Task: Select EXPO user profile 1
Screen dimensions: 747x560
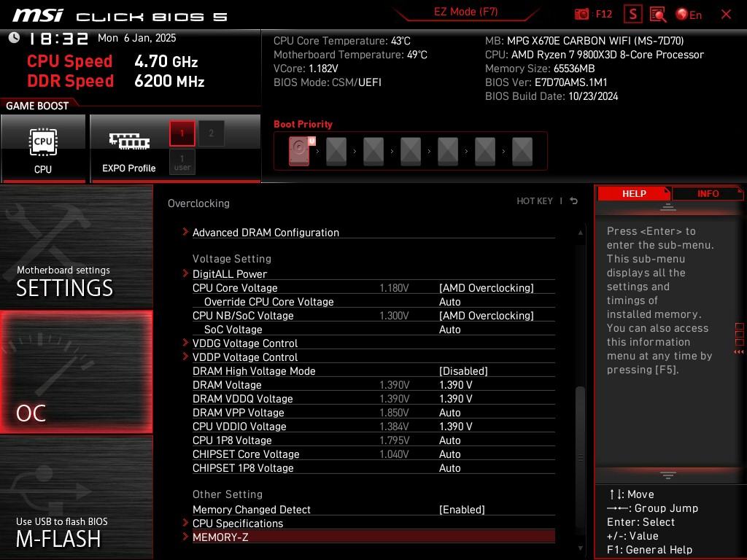Action: coord(182,162)
